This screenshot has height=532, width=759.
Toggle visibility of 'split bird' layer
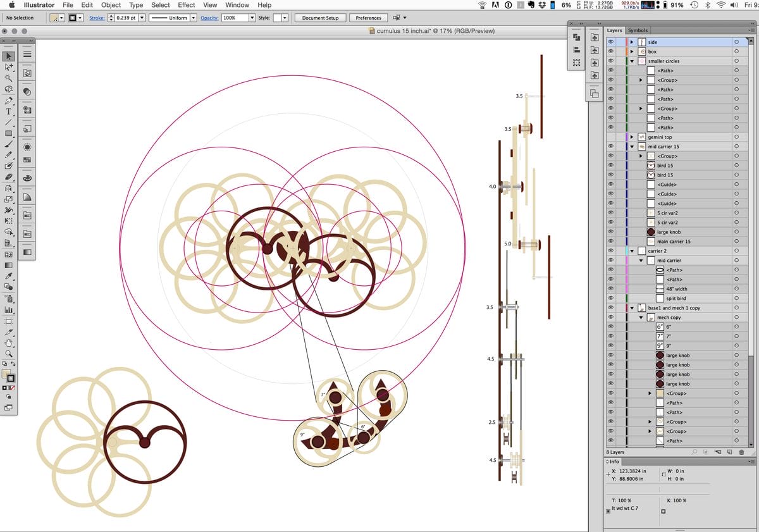pyautogui.click(x=611, y=299)
